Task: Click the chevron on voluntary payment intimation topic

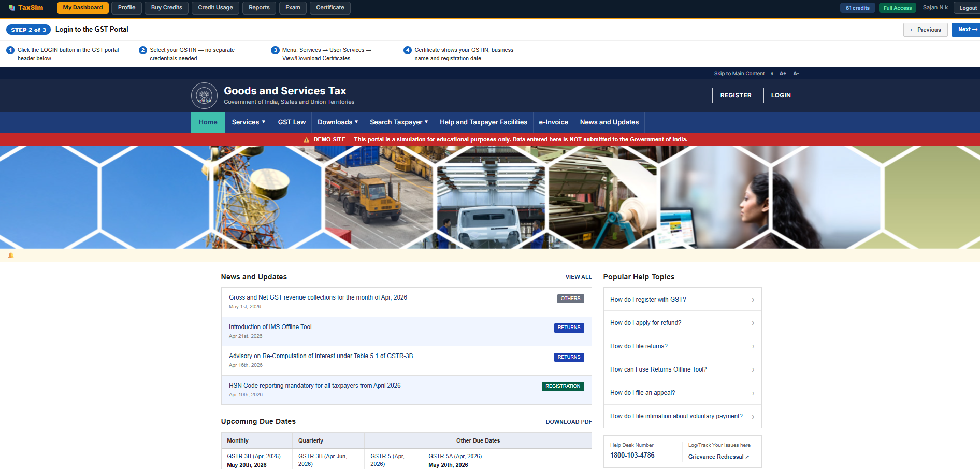Action: pyautogui.click(x=753, y=417)
